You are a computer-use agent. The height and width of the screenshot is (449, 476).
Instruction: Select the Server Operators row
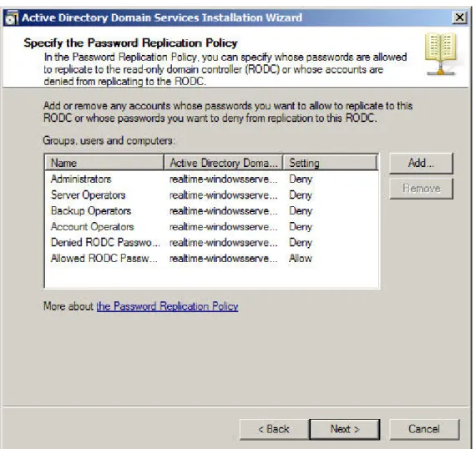(x=211, y=195)
